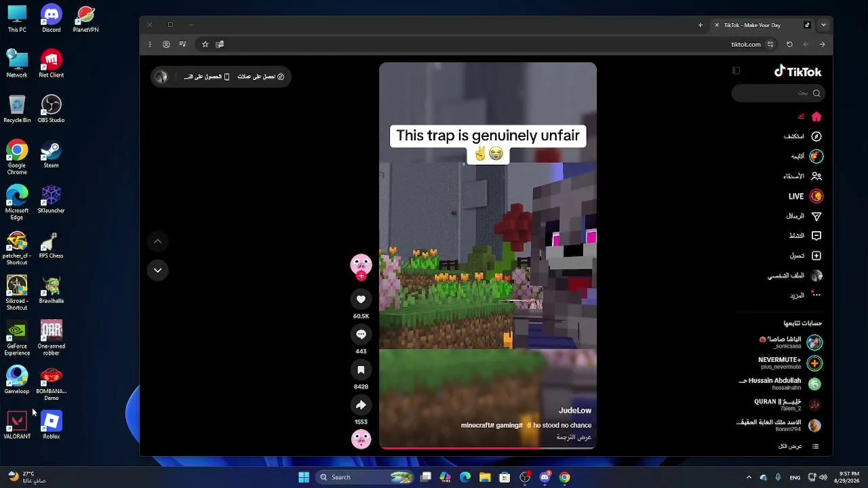The image size is (868, 488).
Task: Bookmark the video with the save icon
Action: click(361, 369)
